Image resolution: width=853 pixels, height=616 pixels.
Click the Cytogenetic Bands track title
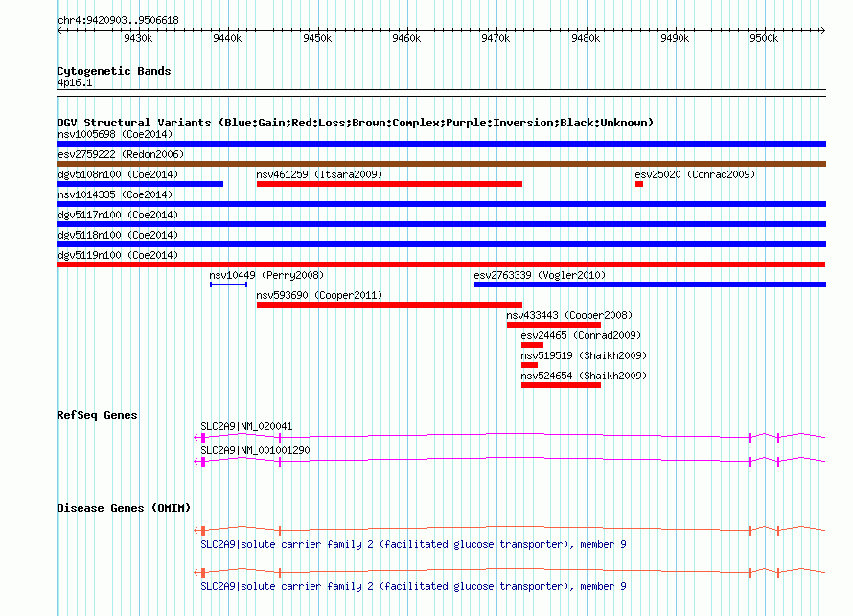(x=114, y=71)
